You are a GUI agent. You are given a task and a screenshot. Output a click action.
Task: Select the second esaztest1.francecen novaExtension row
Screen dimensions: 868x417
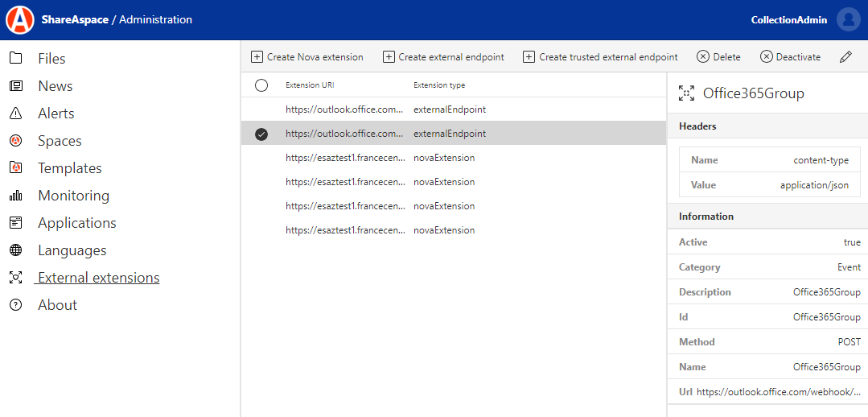(454, 182)
